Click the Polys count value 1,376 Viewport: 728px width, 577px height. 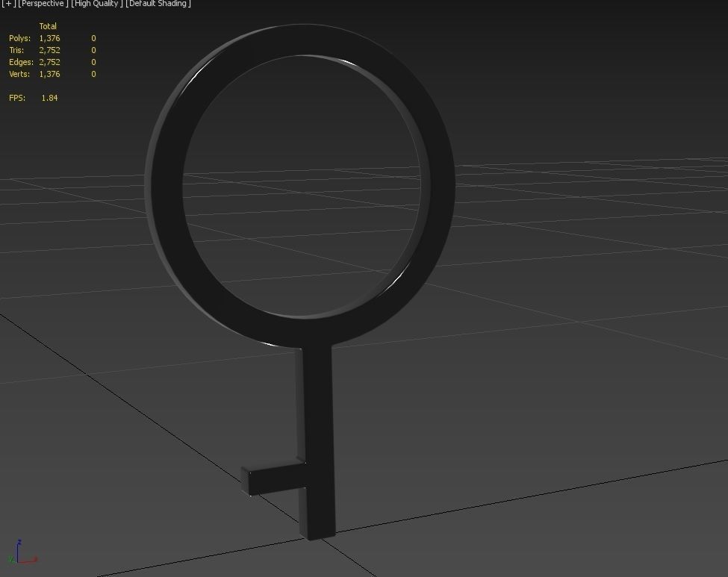click(50, 38)
